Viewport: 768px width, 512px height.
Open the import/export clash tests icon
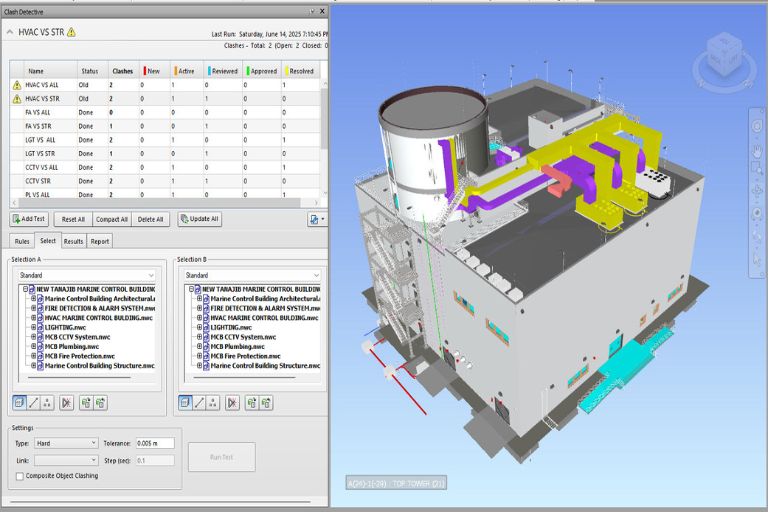[316, 219]
